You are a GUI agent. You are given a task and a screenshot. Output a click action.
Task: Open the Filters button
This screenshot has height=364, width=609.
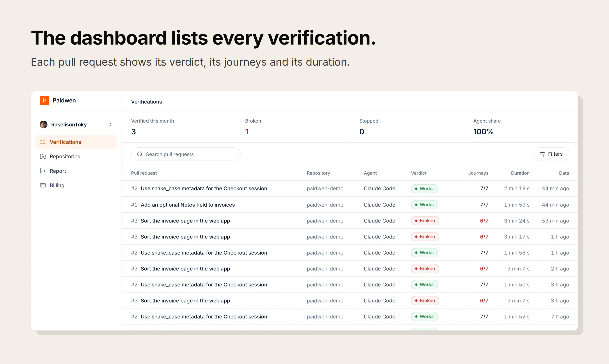pos(551,154)
